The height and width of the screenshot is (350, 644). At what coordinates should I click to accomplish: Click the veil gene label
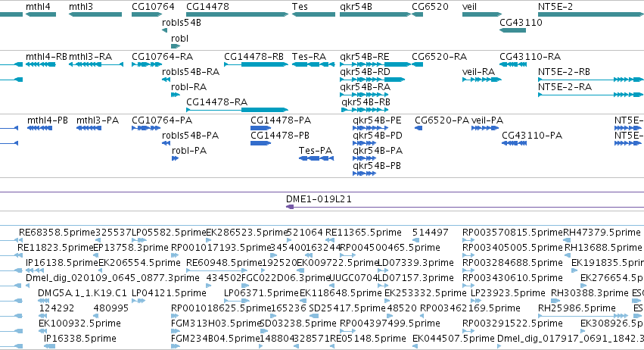point(469,7)
